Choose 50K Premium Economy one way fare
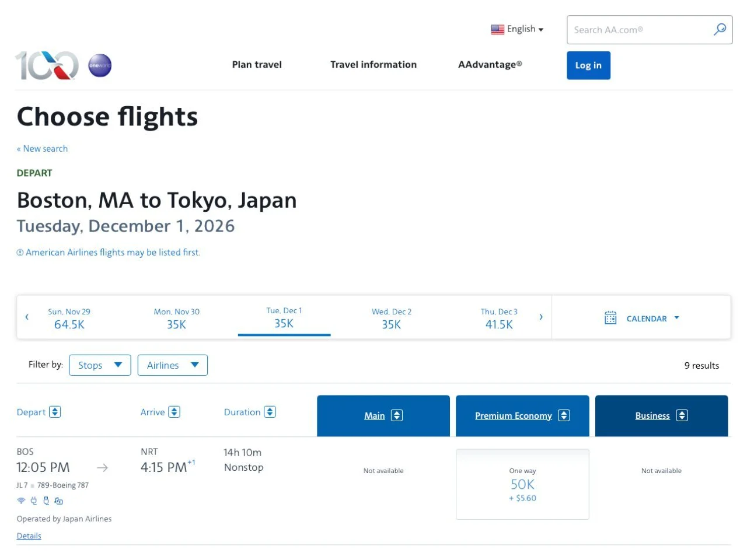Image resolution: width=747 pixels, height=560 pixels. coord(522,484)
